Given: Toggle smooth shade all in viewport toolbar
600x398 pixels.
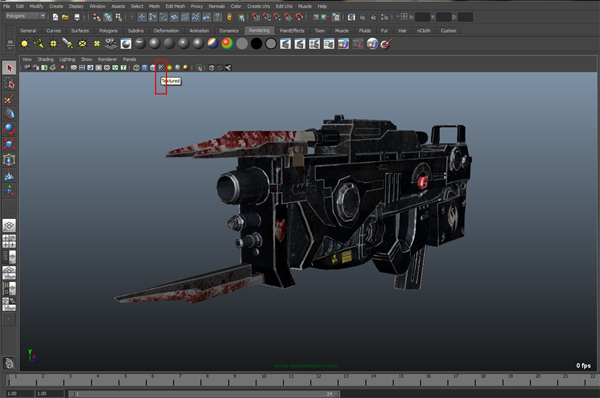Looking at the screenshot, I should 144,68.
